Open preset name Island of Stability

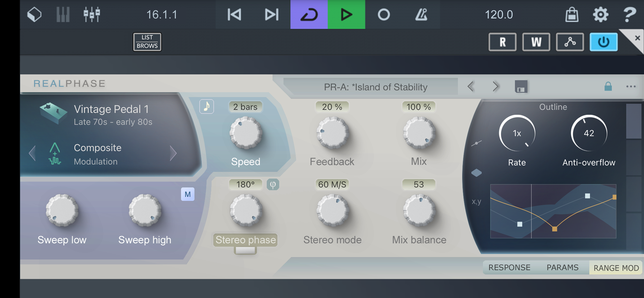[x=375, y=87]
